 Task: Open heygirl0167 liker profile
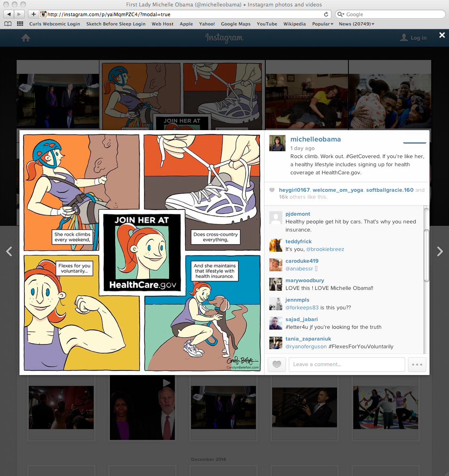(x=294, y=190)
